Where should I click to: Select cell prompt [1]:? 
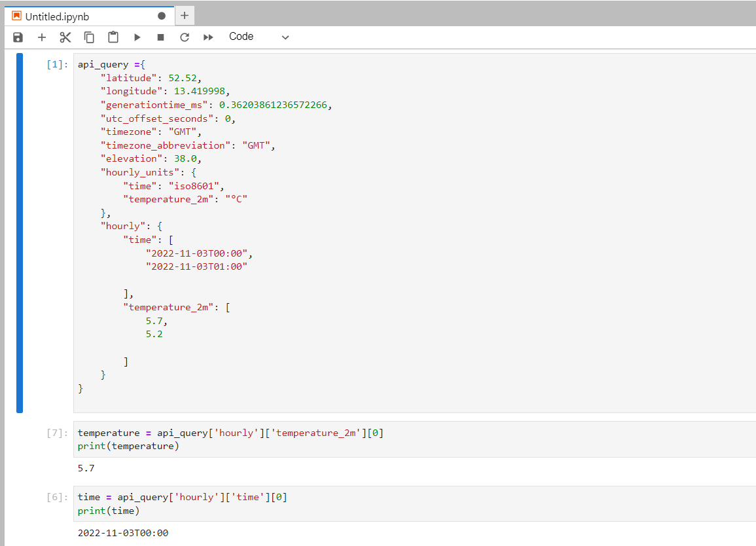pyautogui.click(x=58, y=65)
